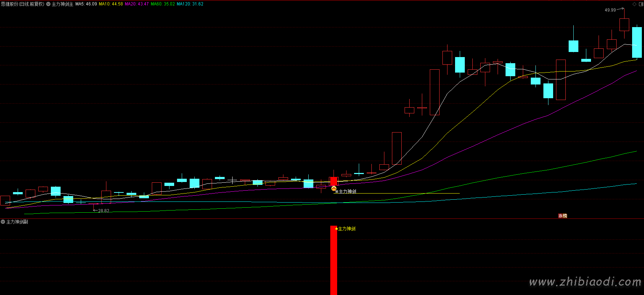The width and height of the screenshot is (644, 295).
Task: Click the 涨榜 badge near bottom of chart
Action: point(563,216)
